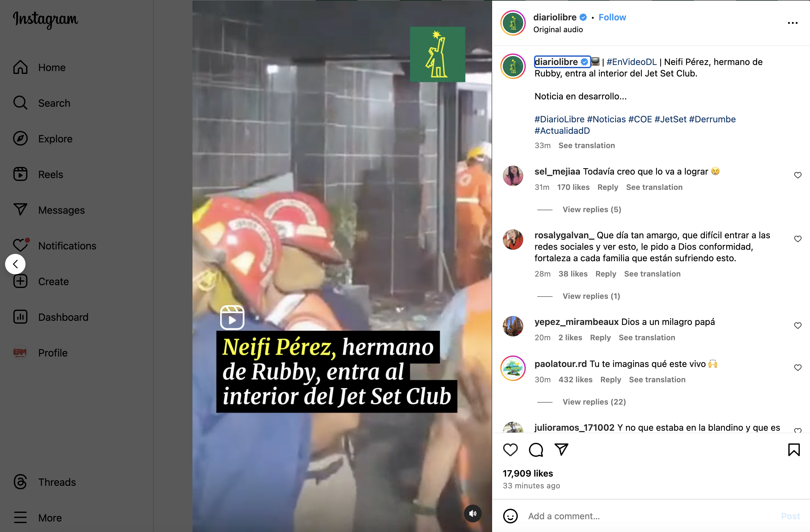Expand View replies (5)
The height and width of the screenshot is (532, 810).
[x=591, y=210]
